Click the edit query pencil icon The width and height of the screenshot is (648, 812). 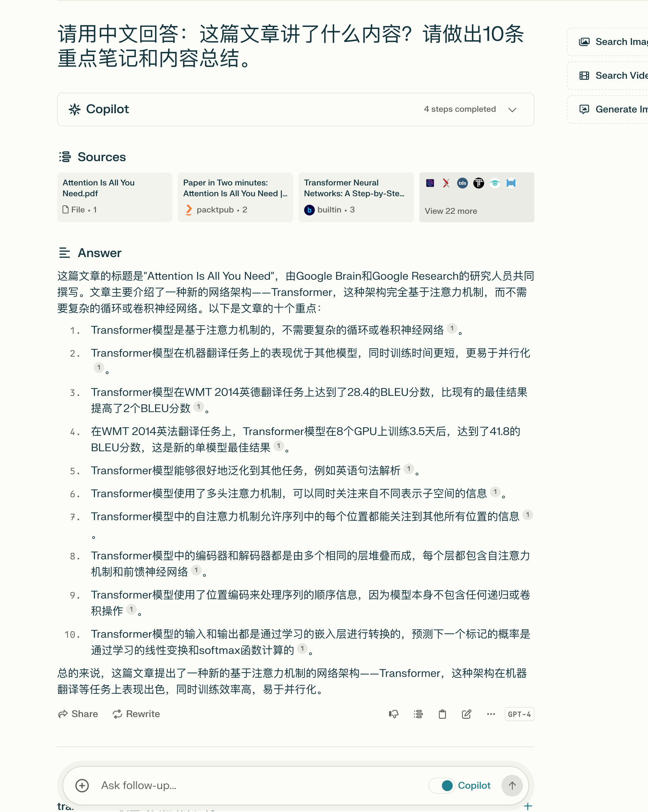point(467,714)
